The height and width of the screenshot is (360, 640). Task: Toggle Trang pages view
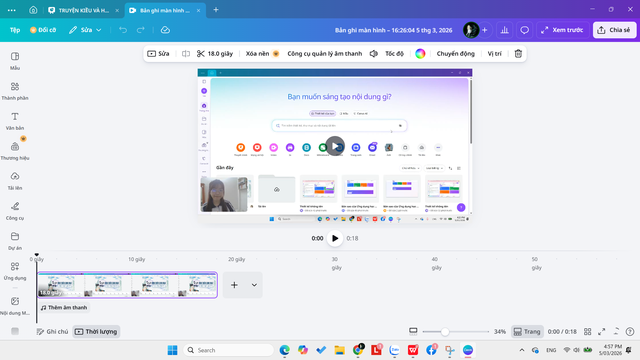pyautogui.click(x=527, y=331)
